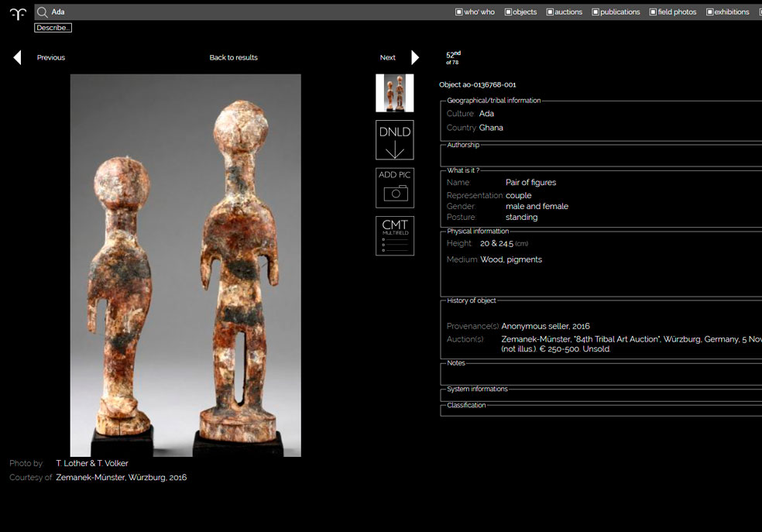Click the Next right arrow icon
The height and width of the screenshot is (532, 762).
pyautogui.click(x=415, y=57)
